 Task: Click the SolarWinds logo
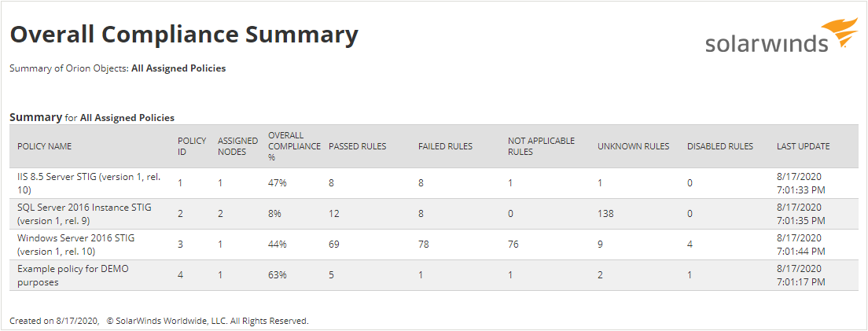pyautogui.click(x=782, y=36)
